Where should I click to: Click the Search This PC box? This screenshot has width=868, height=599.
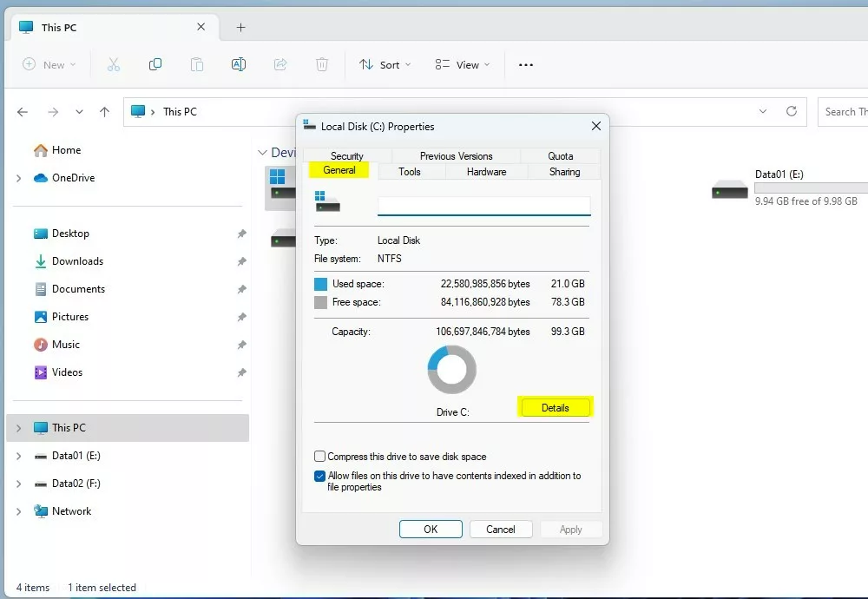(x=843, y=112)
